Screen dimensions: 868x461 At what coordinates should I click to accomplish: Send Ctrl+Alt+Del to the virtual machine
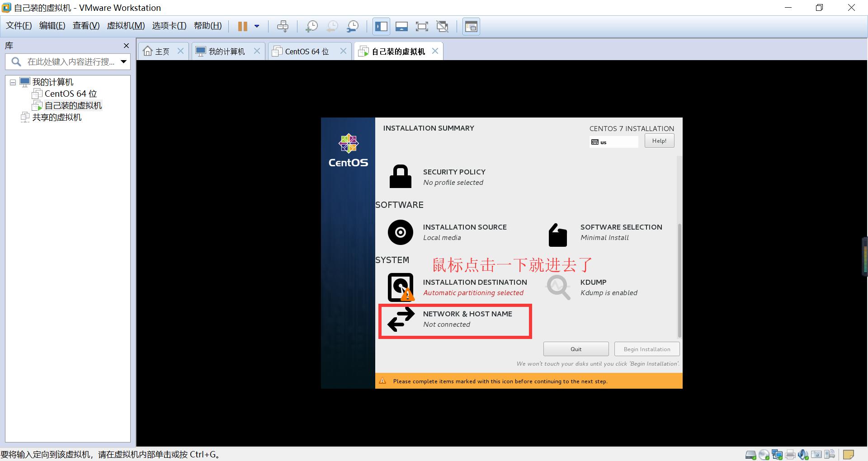[x=283, y=26]
